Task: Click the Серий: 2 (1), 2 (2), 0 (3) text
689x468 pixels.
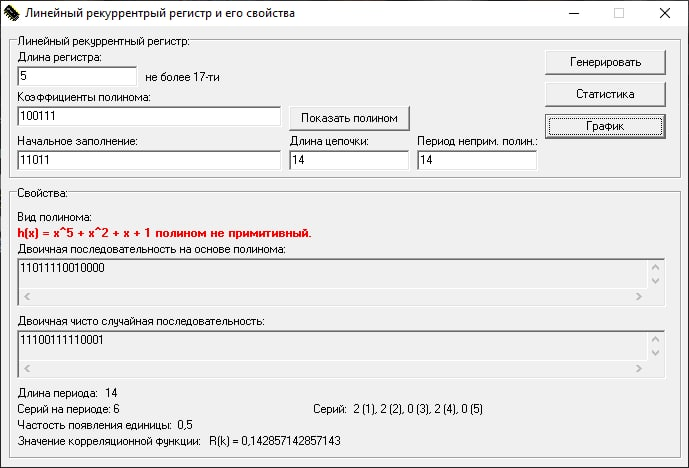Action: tap(398, 409)
